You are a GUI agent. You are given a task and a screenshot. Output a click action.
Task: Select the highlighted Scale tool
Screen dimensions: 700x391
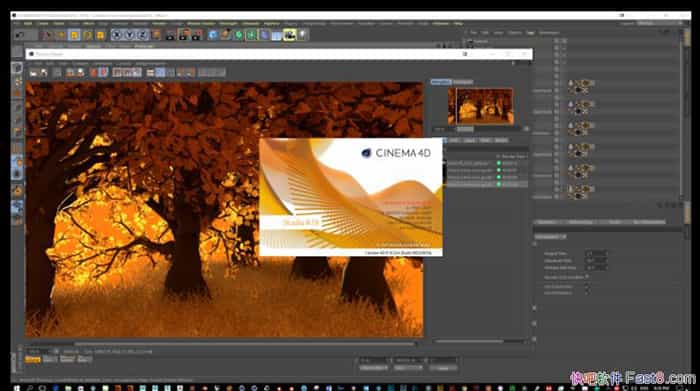tap(74, 35)
